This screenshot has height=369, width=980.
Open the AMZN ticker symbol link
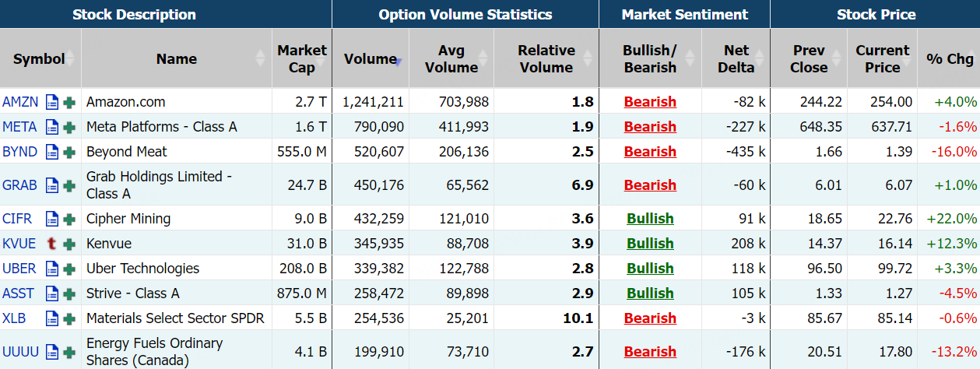tap(20, 102)
